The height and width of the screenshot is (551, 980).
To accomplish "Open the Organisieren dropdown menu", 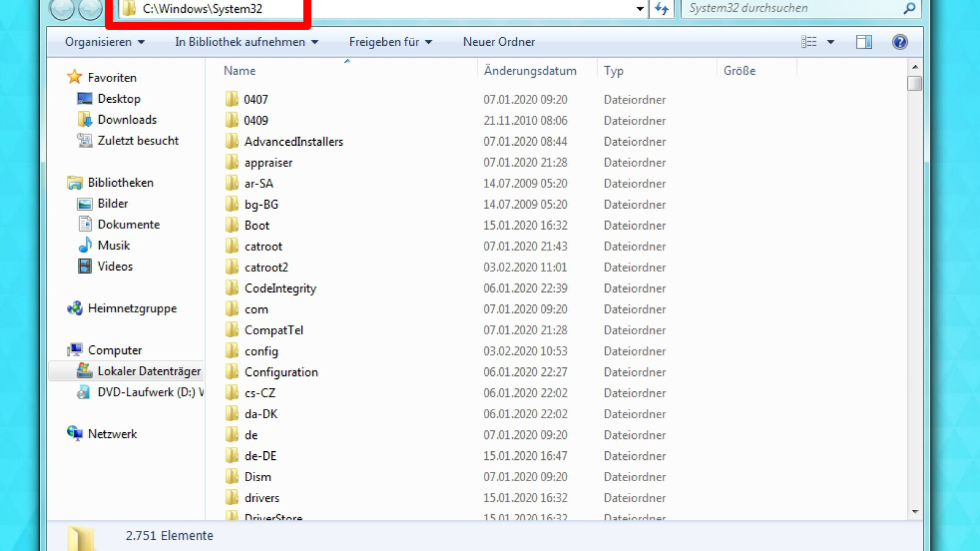I will (104, 42).
